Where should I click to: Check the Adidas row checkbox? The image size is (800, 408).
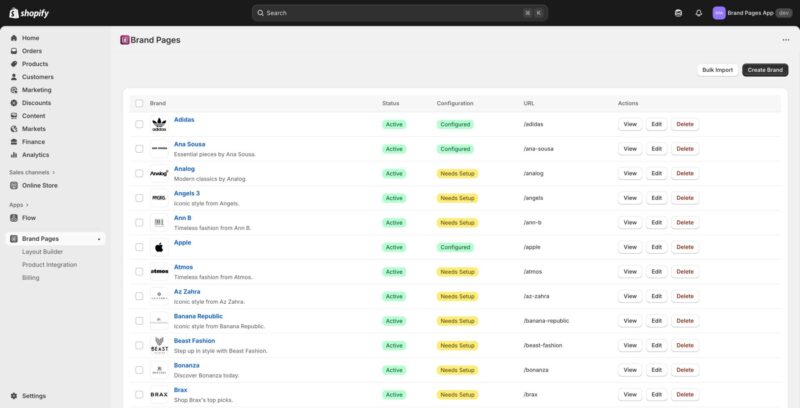coord(139,124)
